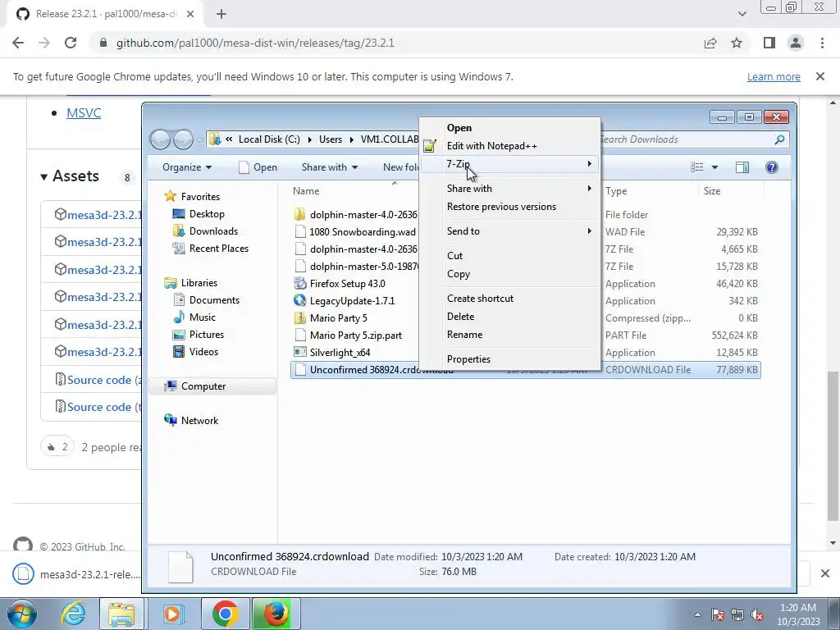Open Windows Media Player from taskbar

[172, 614]
